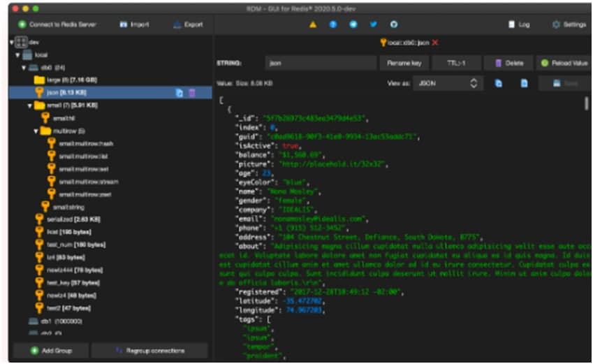Delete json key via purple trash icon in tree
The width and height of the screenshot is (593, 364).
192,92
